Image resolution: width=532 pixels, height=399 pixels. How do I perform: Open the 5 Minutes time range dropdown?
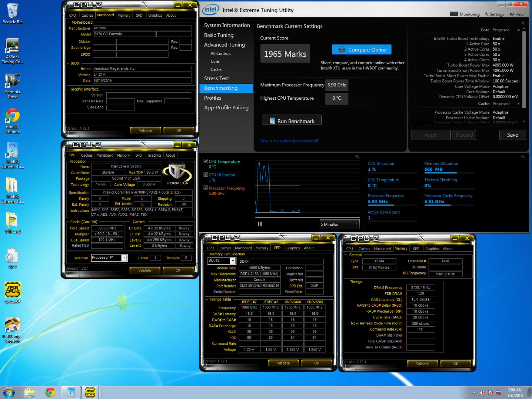[340, 224]
